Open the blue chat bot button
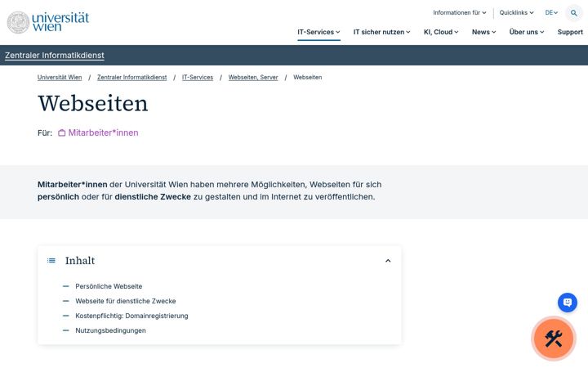Image resolution: width=588 pixels, height=368 pixels. tap(568, 303)
